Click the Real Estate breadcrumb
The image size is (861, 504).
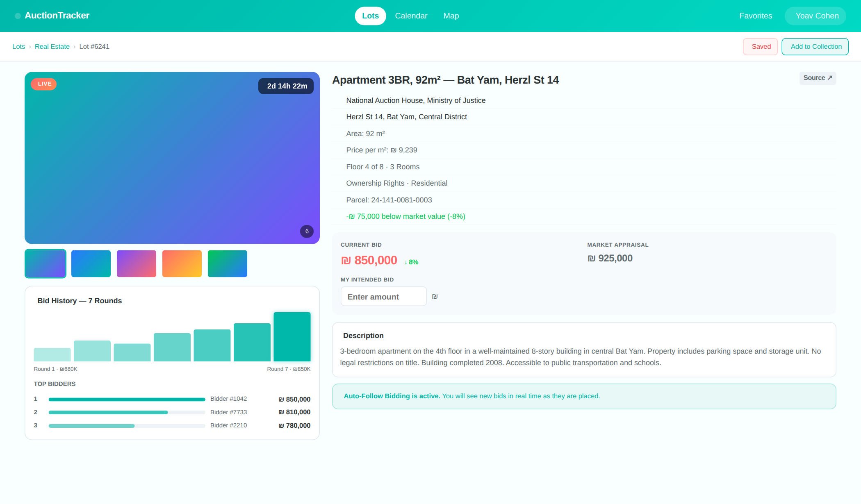point(52,47)
